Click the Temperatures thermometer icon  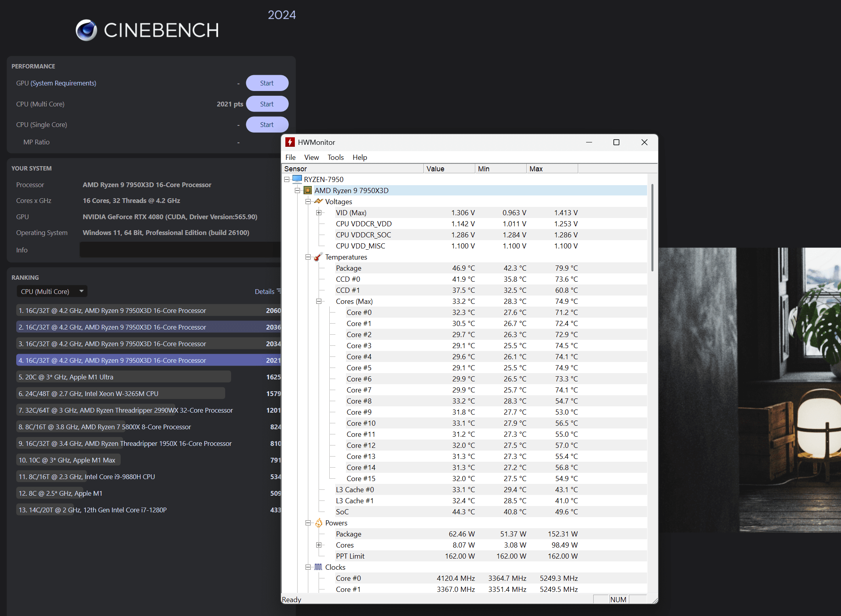(318, 257)
